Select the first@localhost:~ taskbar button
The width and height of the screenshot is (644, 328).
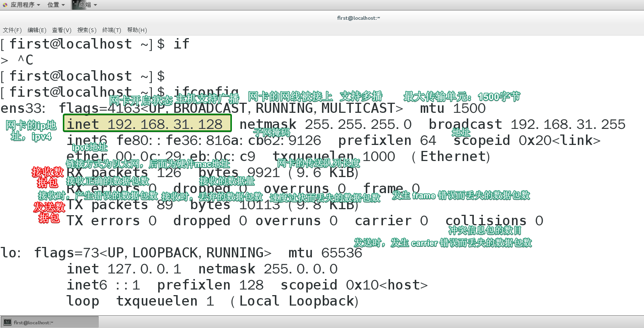[50, 322]
